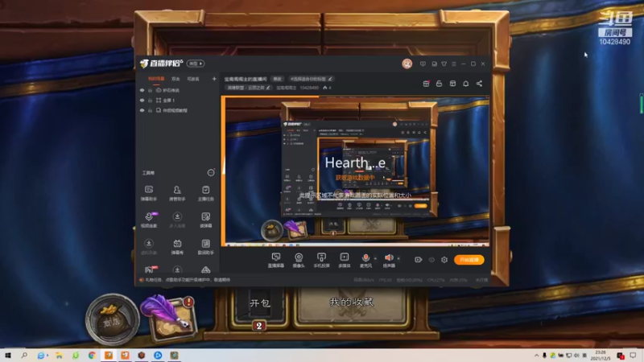Toggle the lock on the 炉石传说 source
This screenshot has height=362, width=644.
[151, 90]
